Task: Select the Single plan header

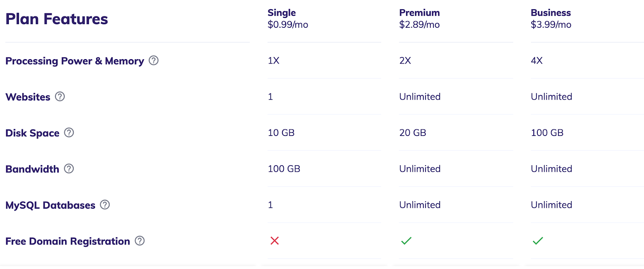Action: [282, 13]
